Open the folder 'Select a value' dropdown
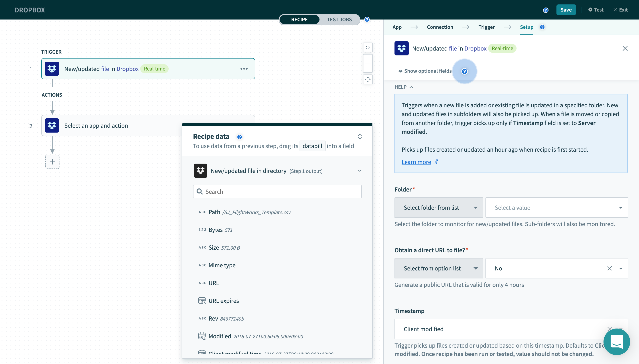The height and width of the screenshot is (364, 639). click(x=556, y=207)
